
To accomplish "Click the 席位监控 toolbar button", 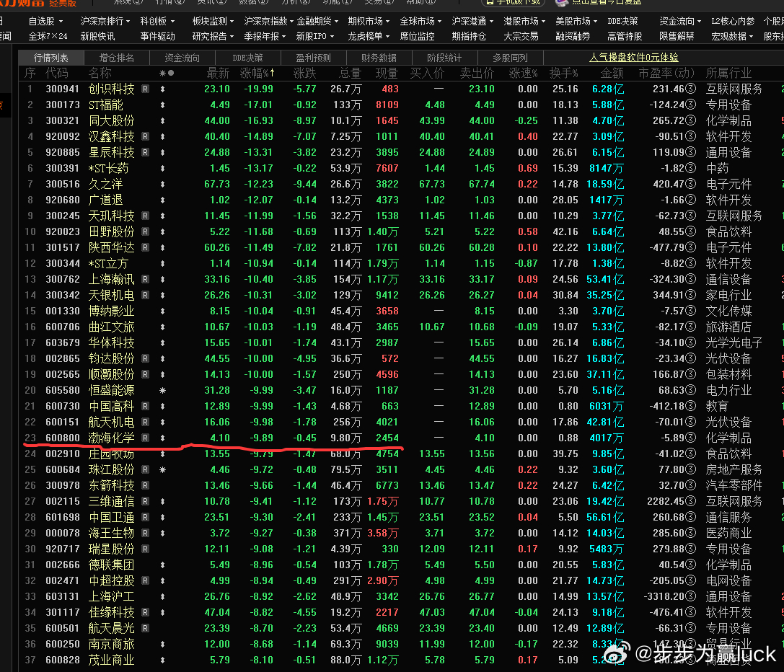I will click(417, 37).
